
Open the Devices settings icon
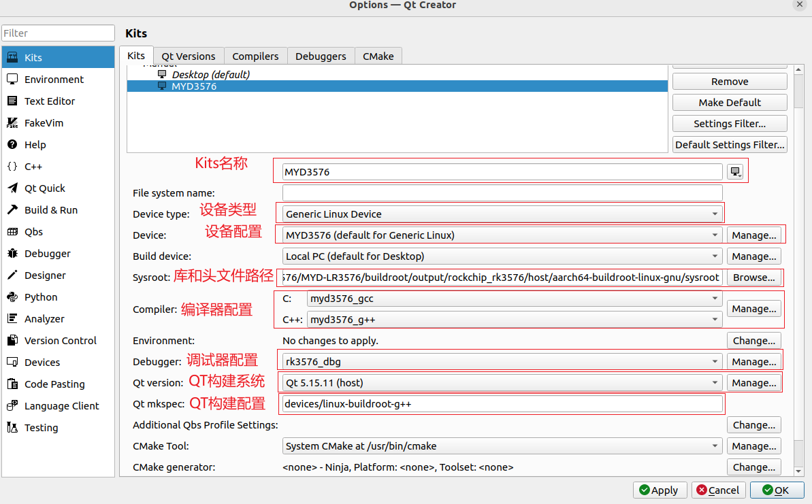(x=12, y=362)
